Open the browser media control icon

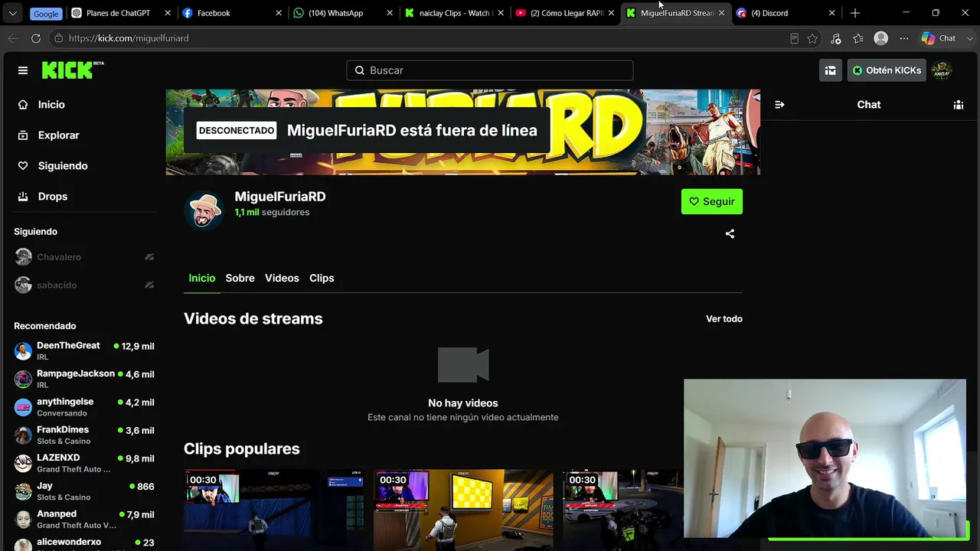(x=835, y=38)
